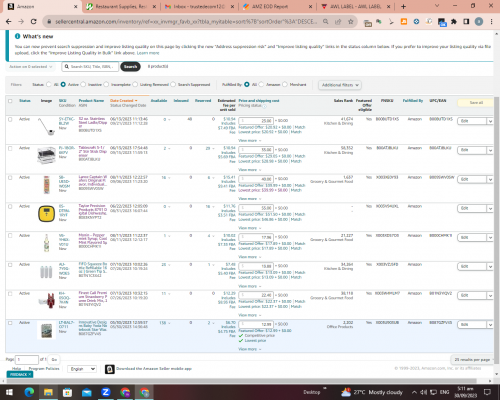Click the black Search button
Viewport: 500px width, 400px height.
tap(130, 67)
